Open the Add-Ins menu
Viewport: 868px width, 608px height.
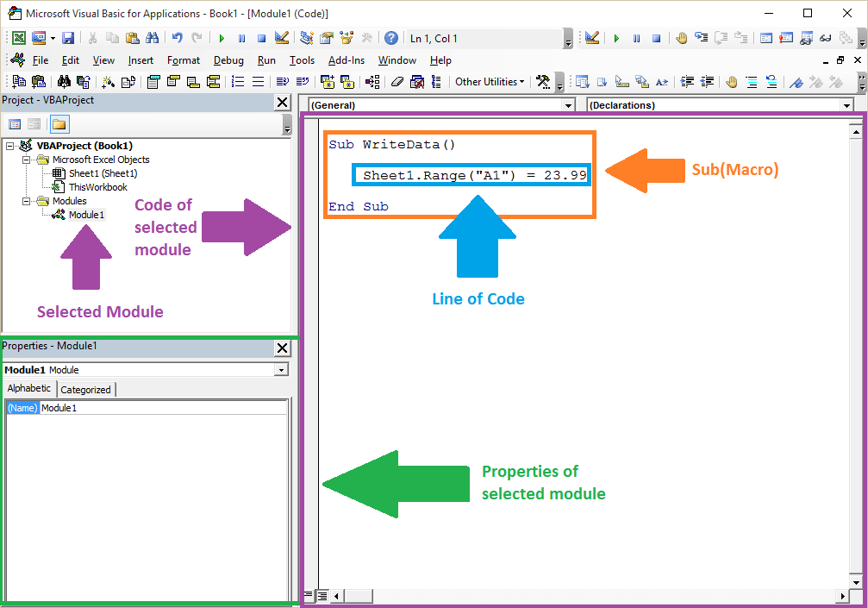(x=347, y=60)
